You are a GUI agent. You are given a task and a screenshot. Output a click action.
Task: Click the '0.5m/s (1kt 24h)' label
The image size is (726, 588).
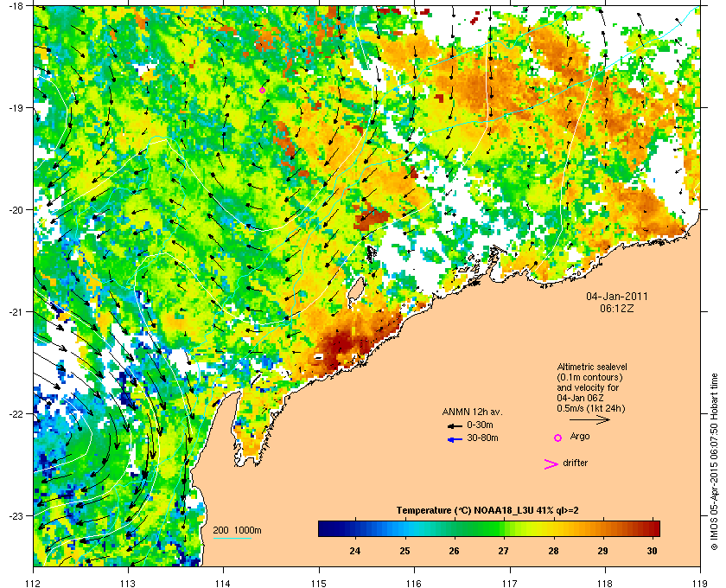click(591, 409)
